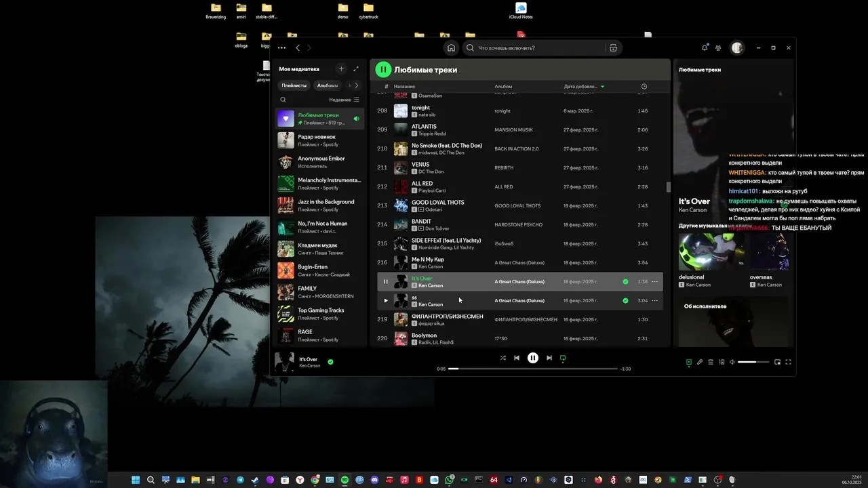Open Spotify three-dots main menu

click(x=281, y=48)
